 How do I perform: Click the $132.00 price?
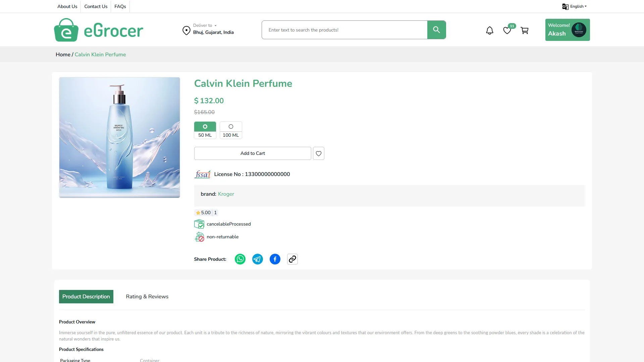click(x=209, y=101)
